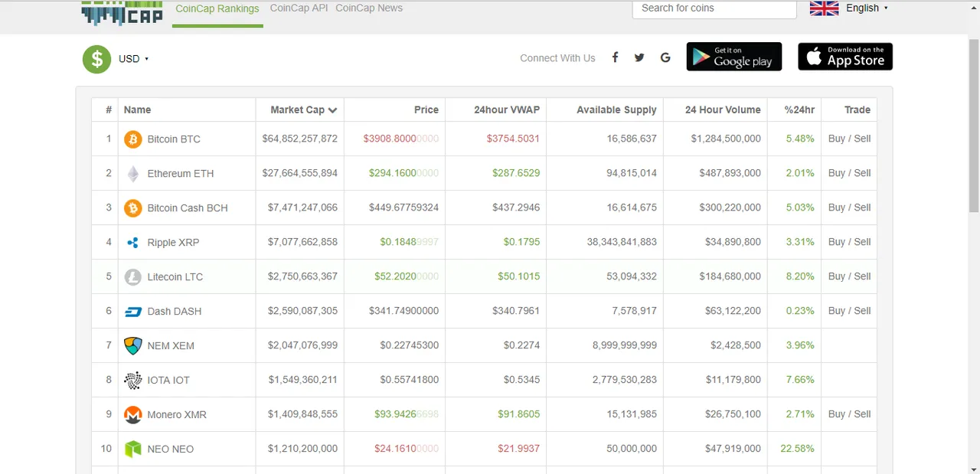980x474 pixels.
Task: Click the NEM XEM coin icon
Action: coord(133,346)
